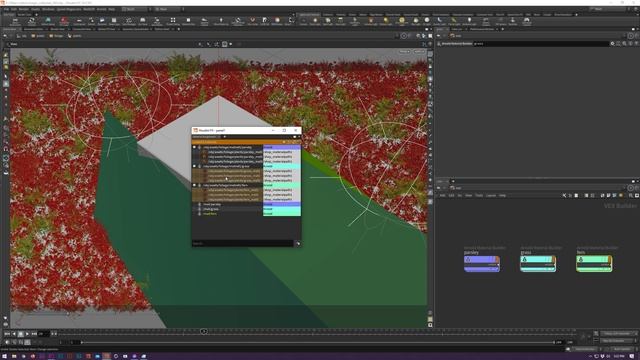Open the Layout menu in network editor
Viewport: 640px width, 360px height.
(491, 196)
